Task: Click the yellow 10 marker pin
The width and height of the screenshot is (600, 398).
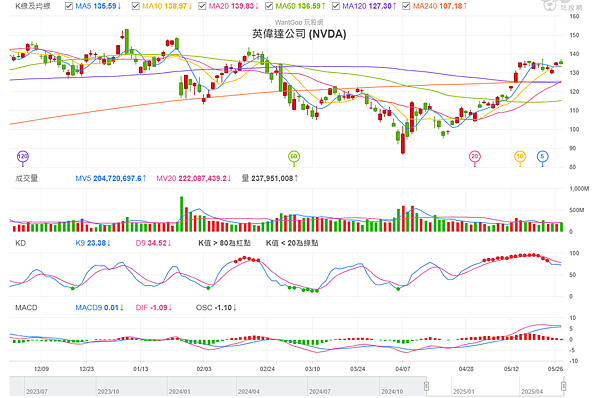Action: 520,157
